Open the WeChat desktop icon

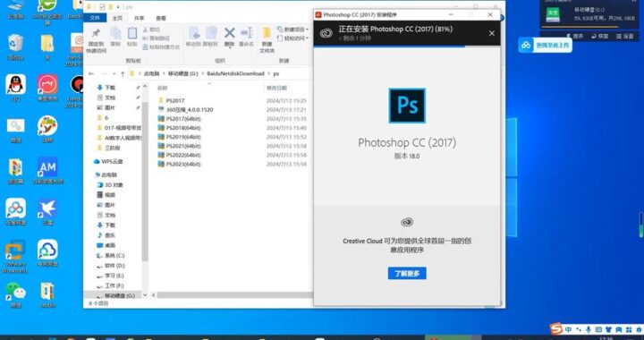(15, 291)
